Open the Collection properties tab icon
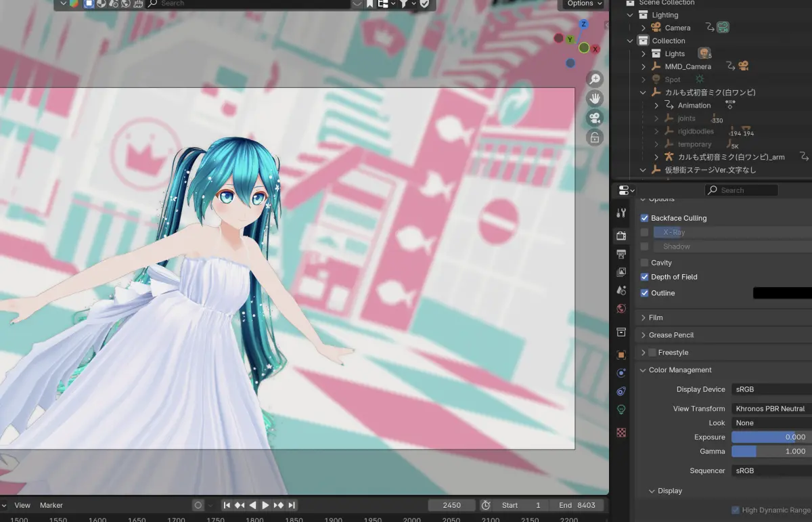 point(621,332)
